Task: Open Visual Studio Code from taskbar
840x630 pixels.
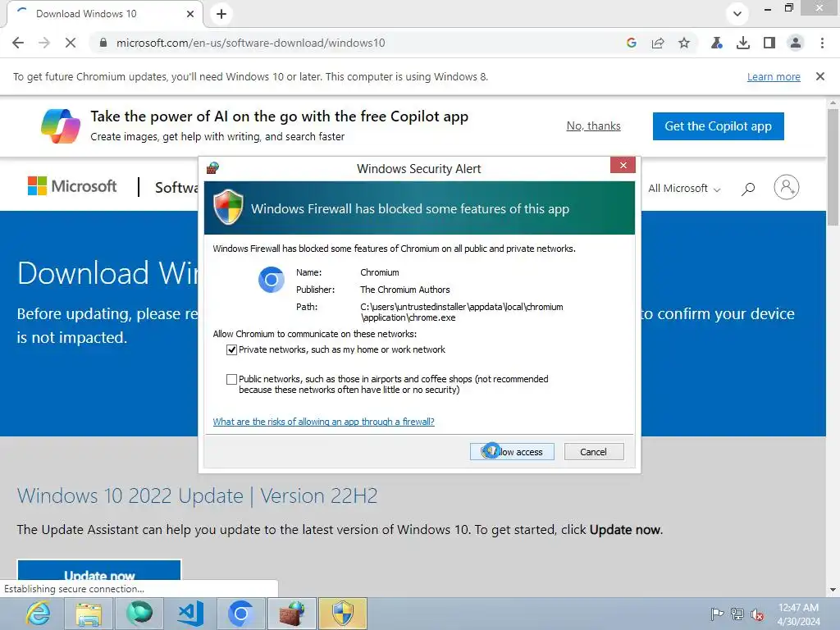Action: coord(190,614)
